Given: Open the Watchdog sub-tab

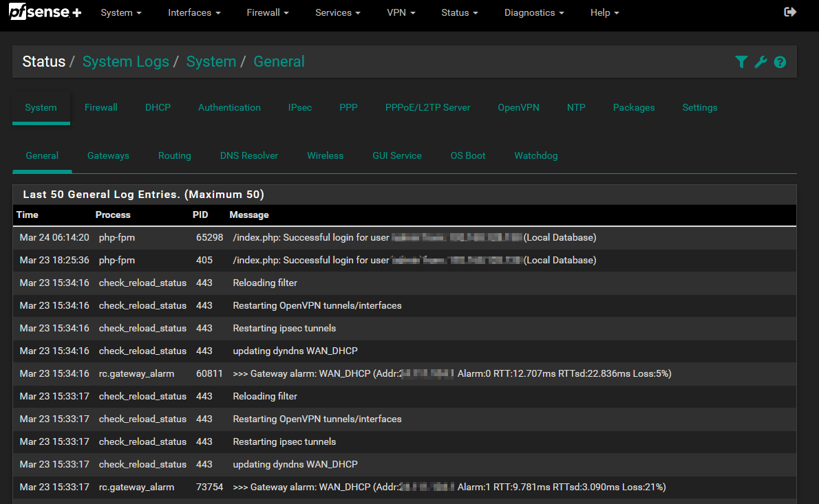Looking at the screenshot, I should 536,155.
